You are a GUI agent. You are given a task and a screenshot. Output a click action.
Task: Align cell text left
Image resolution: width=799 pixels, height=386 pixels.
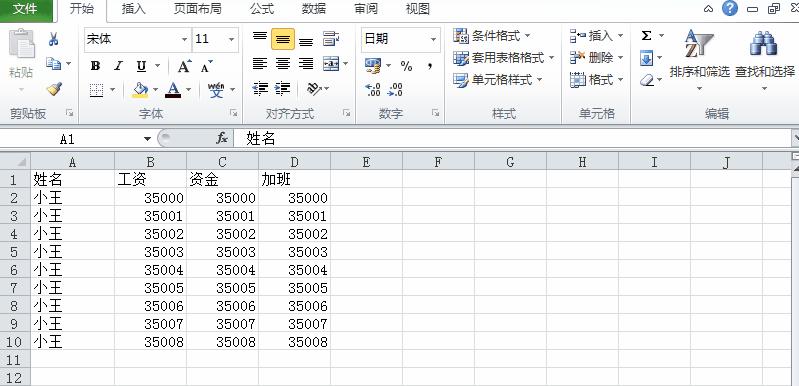coord(260,64)
